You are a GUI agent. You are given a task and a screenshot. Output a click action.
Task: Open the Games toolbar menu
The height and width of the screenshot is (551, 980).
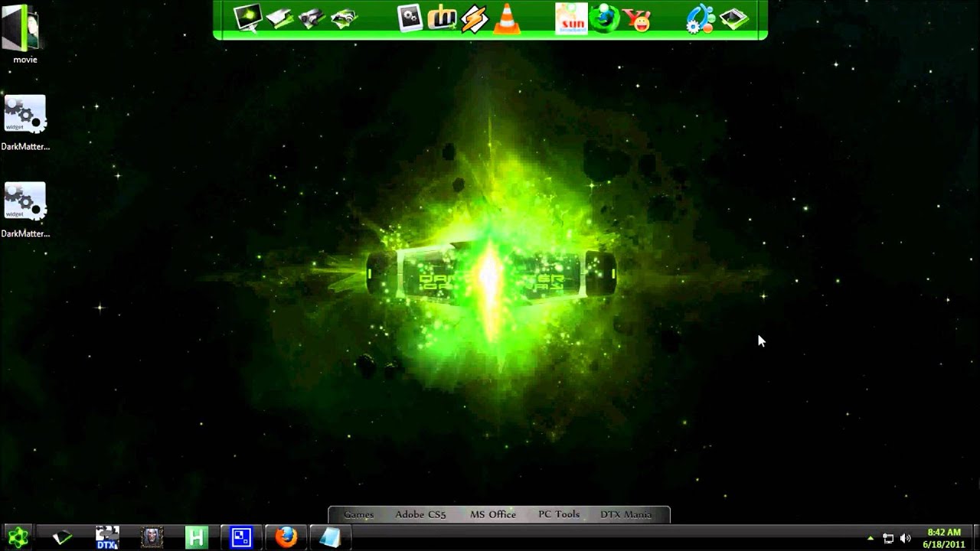click(x=358, y=514)
